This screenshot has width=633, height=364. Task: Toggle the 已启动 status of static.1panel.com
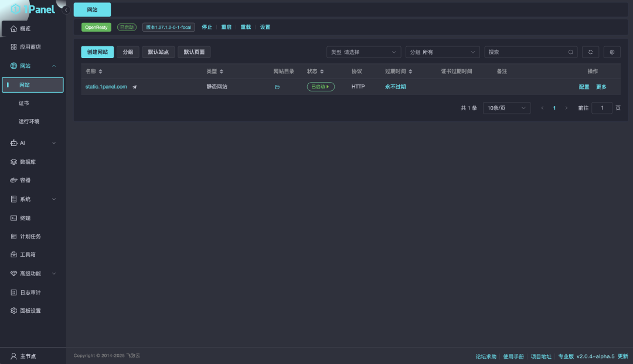click(x=321, y=87)
